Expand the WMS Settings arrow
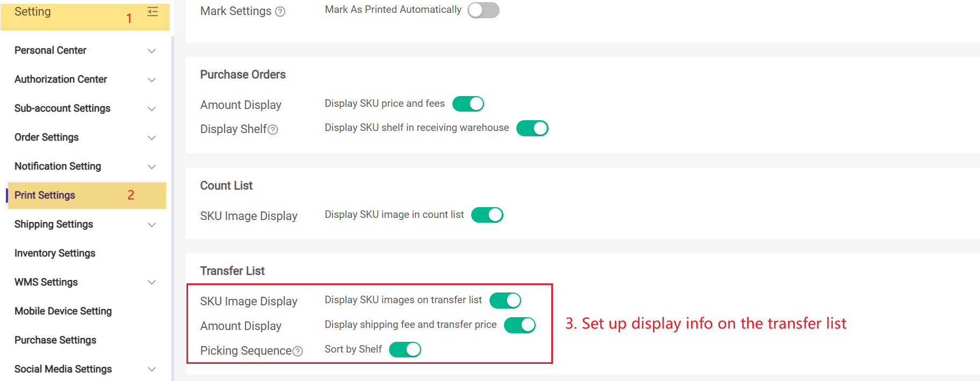The height and width of the screenshot is (381, 980). tap(152, 282)
